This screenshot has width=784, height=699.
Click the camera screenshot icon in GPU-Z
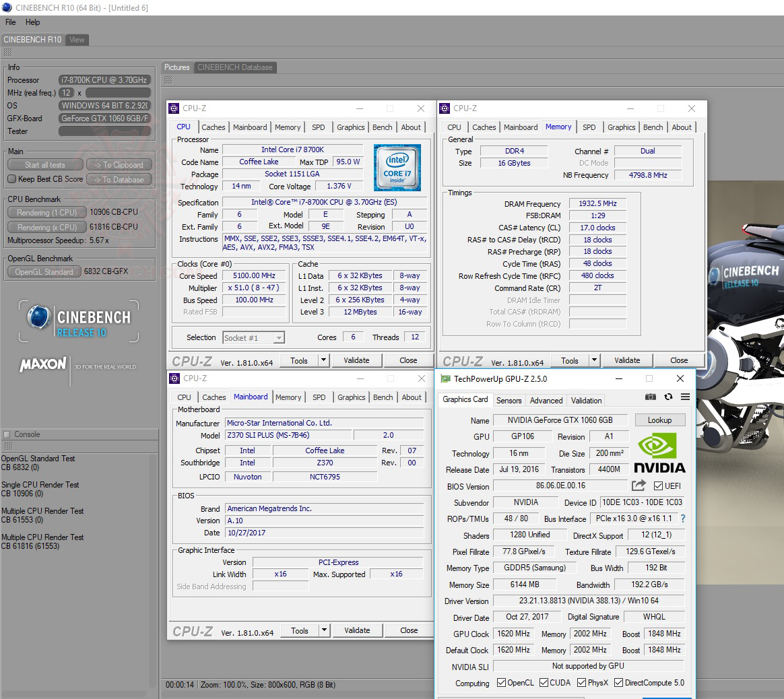click(x=651, y=397)
